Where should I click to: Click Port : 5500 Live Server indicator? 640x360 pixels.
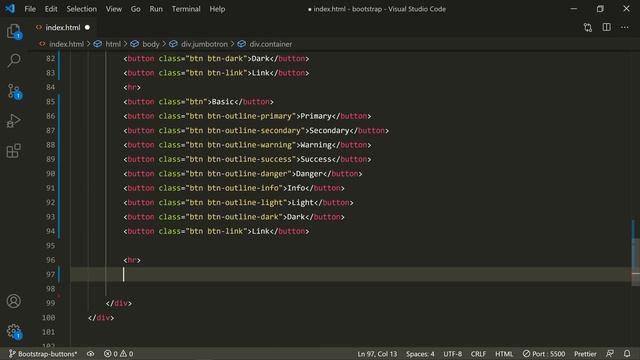(x=544, y=353)
